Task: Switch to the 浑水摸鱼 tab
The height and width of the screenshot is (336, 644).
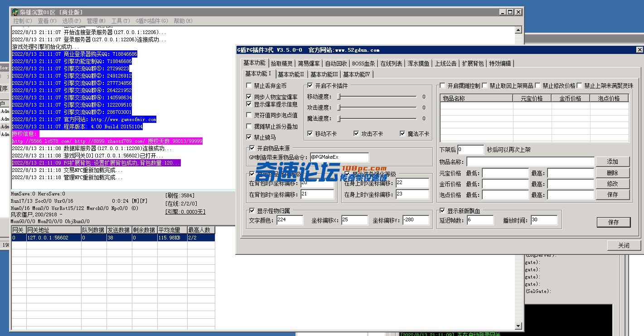Action: (418, 63)
